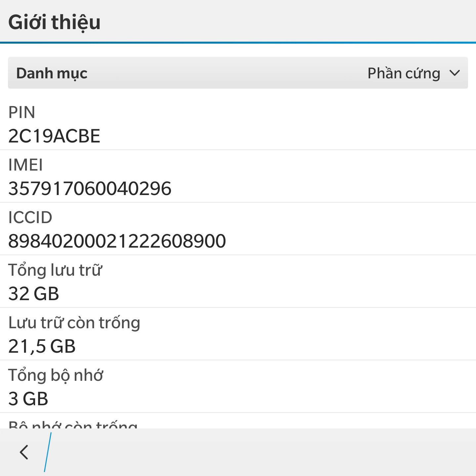Tap the 32 GB storage value
The width and height of the screenshot is (476, 476).
[x=34, y=294]
